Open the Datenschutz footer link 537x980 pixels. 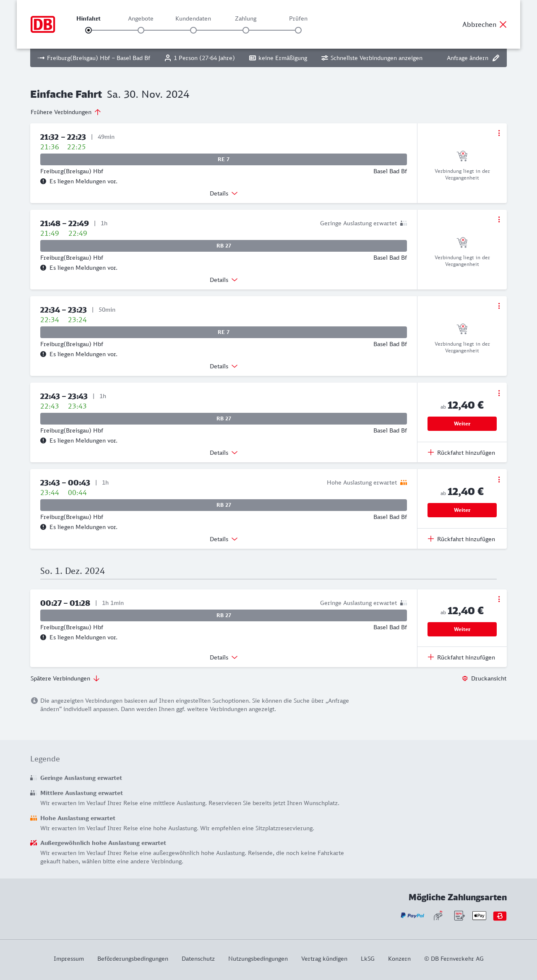(x=198, y=959)
